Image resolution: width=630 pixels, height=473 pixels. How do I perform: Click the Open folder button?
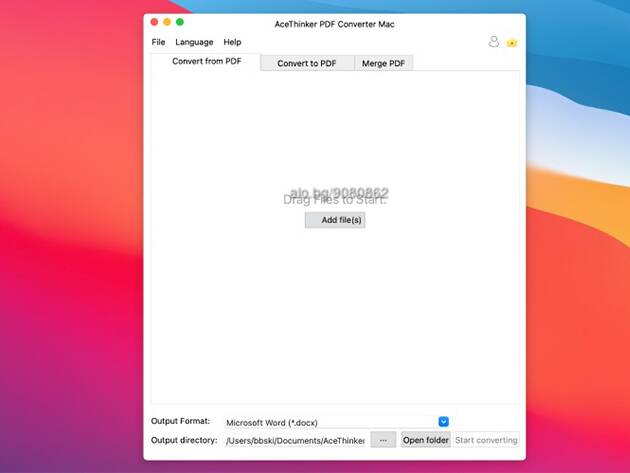tap(425, 440)
